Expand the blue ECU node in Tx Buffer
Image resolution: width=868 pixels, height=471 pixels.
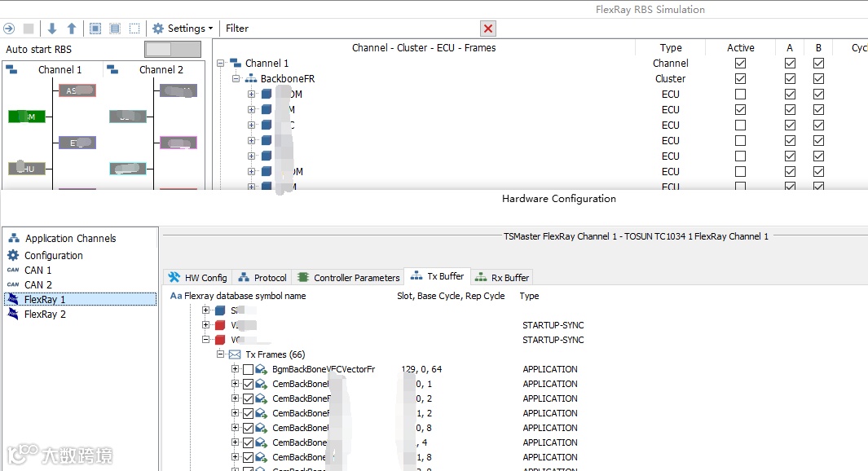click(x=206, y=310)
